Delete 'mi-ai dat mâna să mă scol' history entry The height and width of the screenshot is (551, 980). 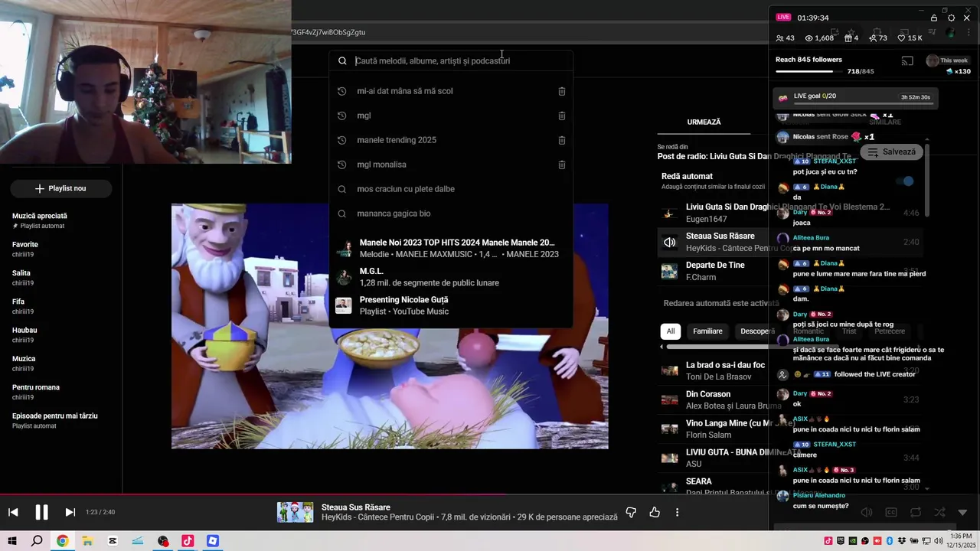click(561, 91)
